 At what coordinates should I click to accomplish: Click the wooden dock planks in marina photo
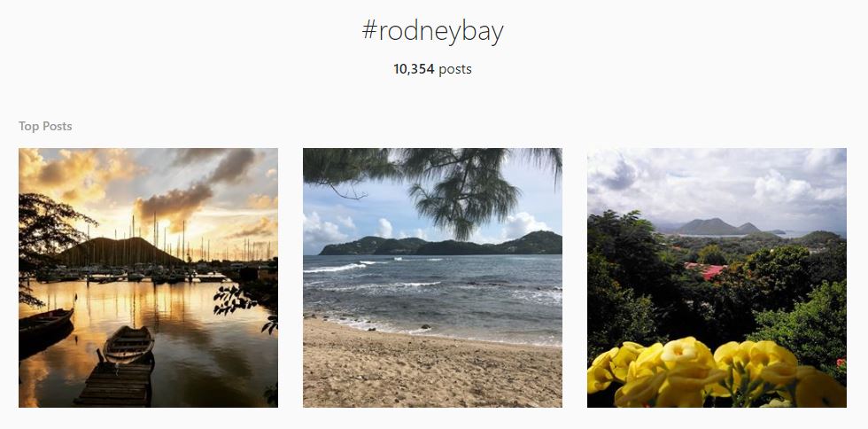coord(113,385)
